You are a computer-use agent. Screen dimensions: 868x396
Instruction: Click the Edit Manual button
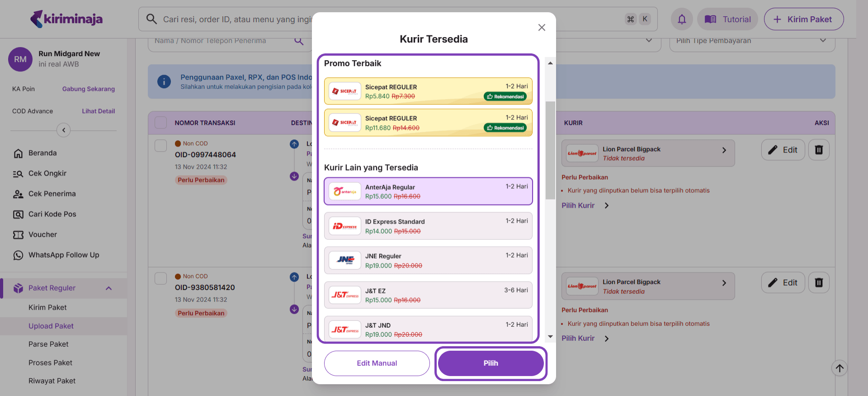pos(377,363)
